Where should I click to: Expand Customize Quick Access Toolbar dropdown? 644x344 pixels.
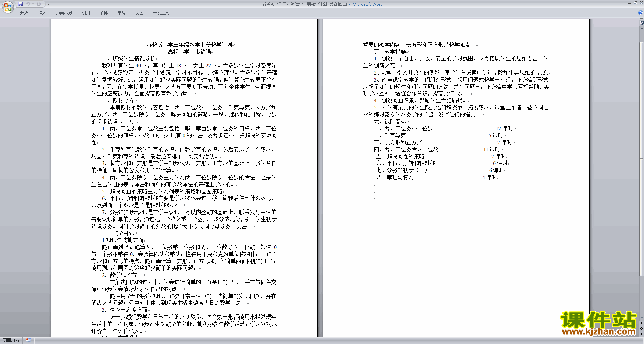coord(48,4)
